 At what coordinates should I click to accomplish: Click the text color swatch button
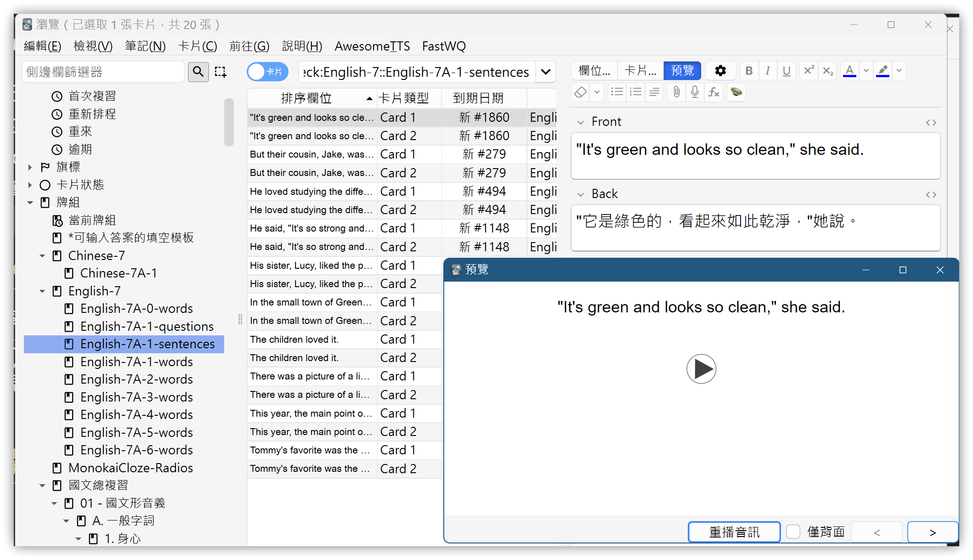tap(849, 71)
